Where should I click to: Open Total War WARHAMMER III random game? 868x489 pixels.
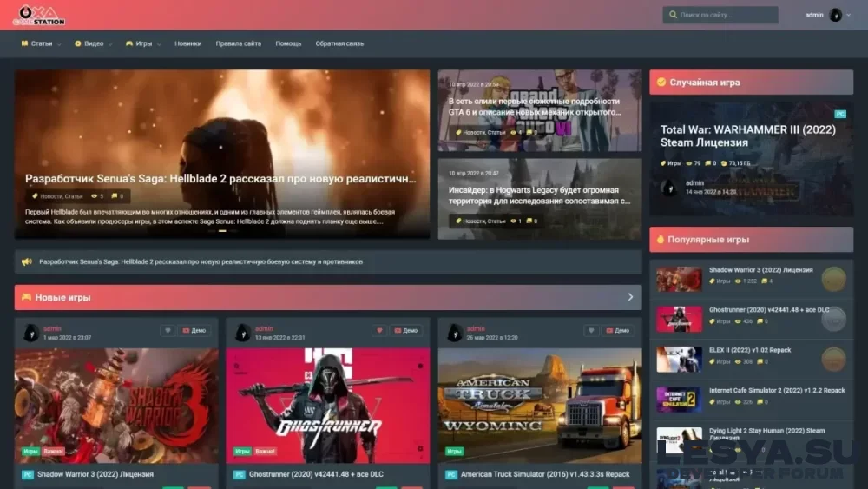click(748, 135)
